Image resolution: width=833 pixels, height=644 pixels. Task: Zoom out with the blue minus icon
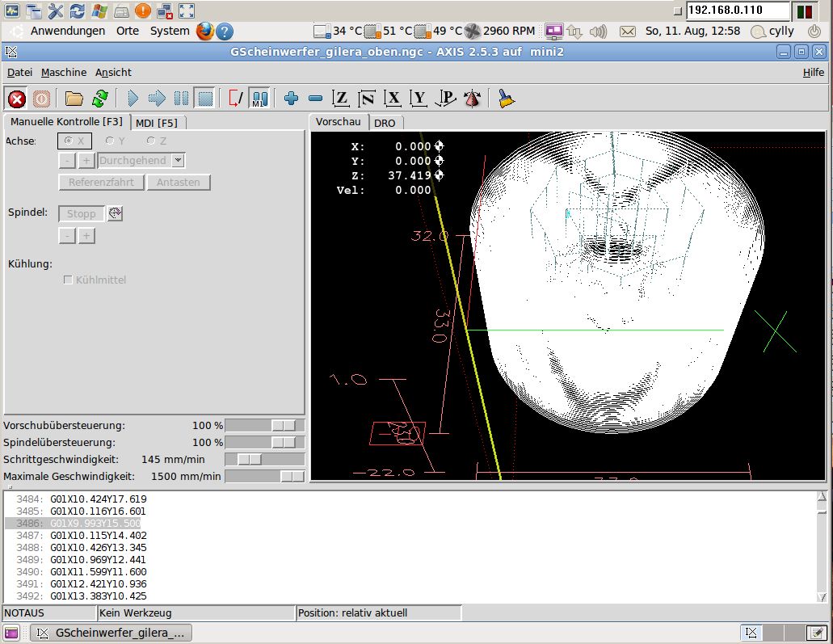pos(316,99)
